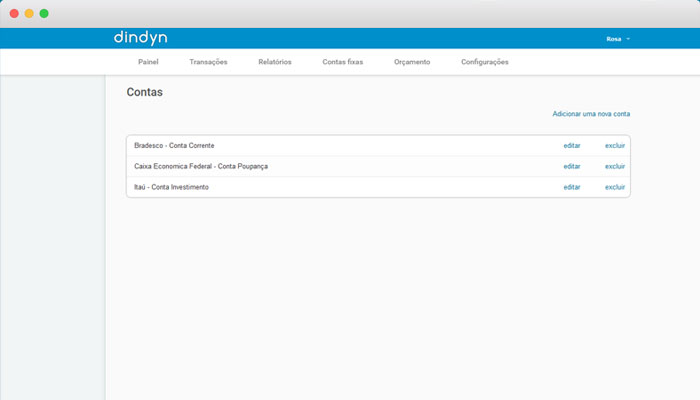Open the Transações tab

[208, 62]
